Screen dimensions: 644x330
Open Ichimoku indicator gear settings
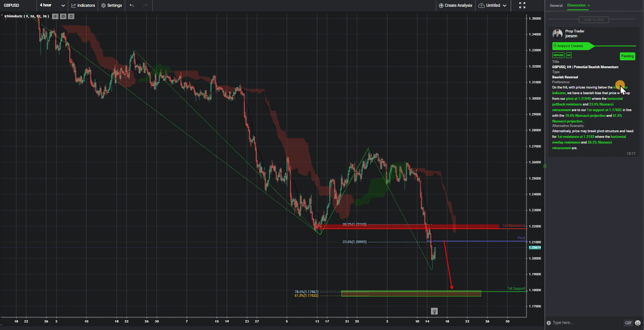point(63,16)
